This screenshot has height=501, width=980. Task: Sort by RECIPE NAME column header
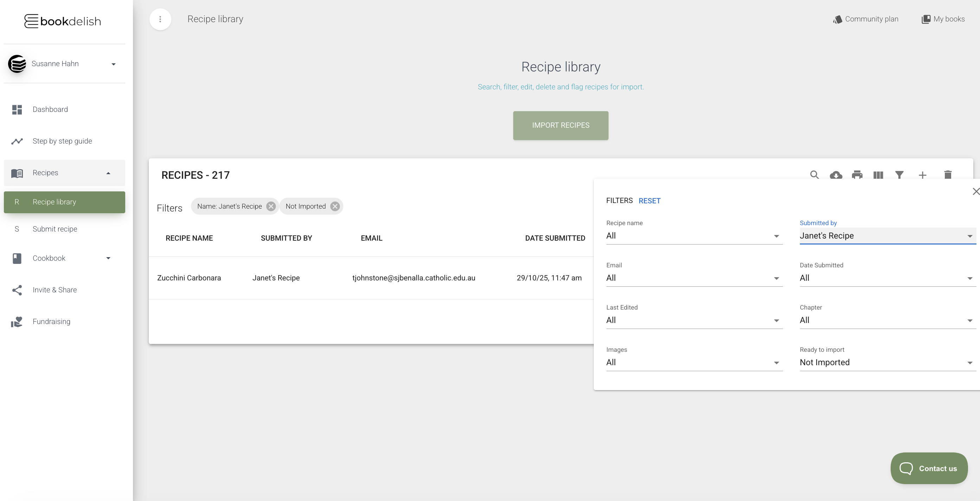pos(189,238)
